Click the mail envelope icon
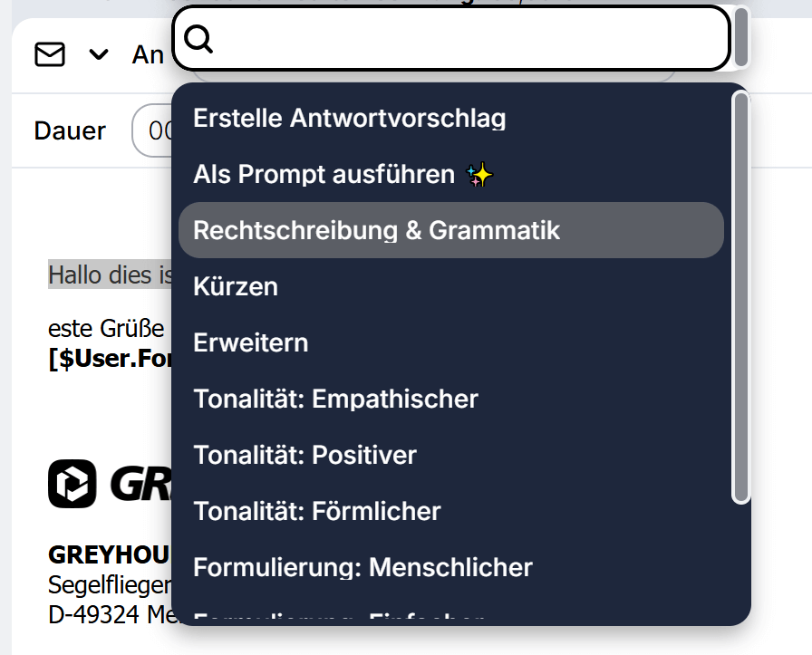This screenshot has height=655, width=812. click(50, 55)
